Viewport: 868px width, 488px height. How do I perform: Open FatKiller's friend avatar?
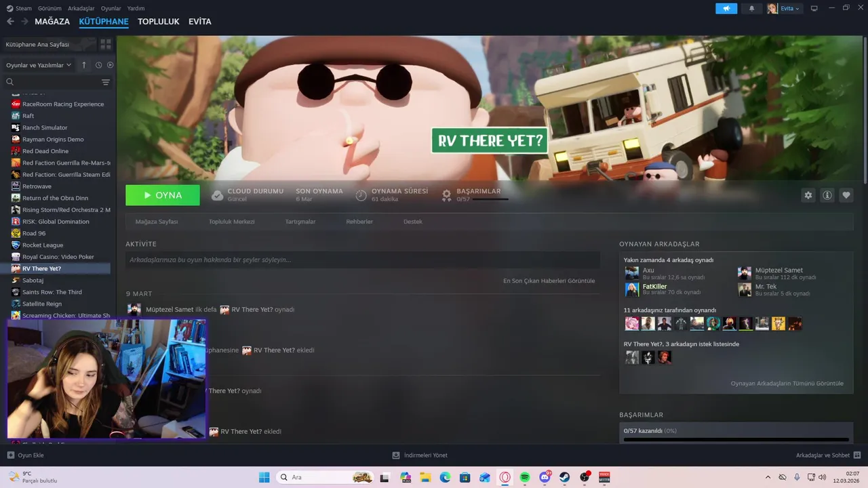pos(632,289)
